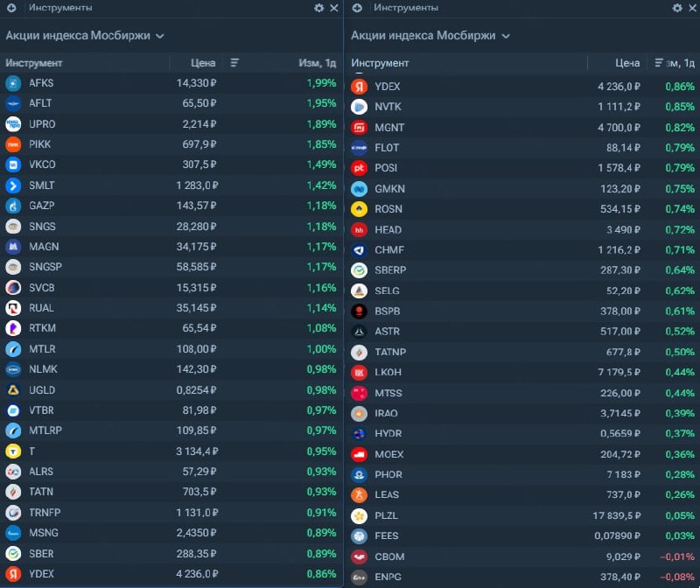This screenshot has width=700, height=588.
Task: Click the red MGNT logo icon
Action: [359, 128]
